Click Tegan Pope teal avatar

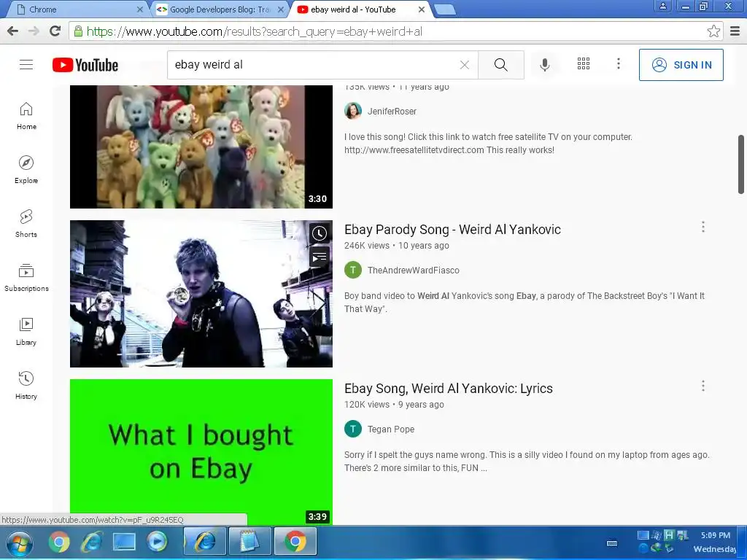coord(353,429)
